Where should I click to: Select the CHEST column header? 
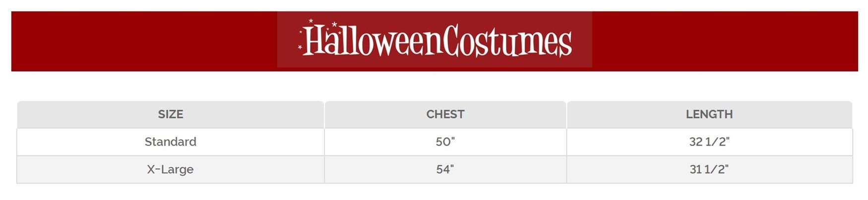(x=445, y=115)
